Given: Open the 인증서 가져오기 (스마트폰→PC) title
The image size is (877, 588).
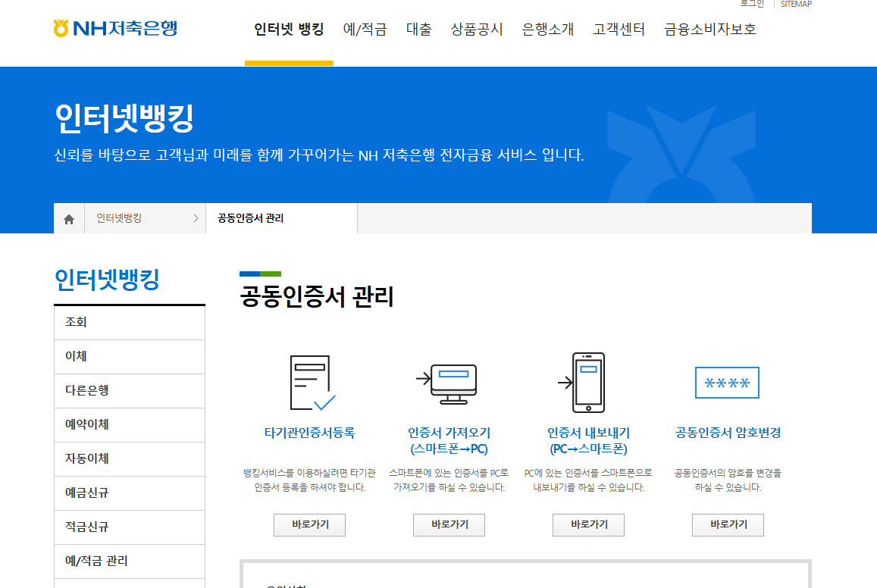Looking at the screenshot, I should pos(449,441).
